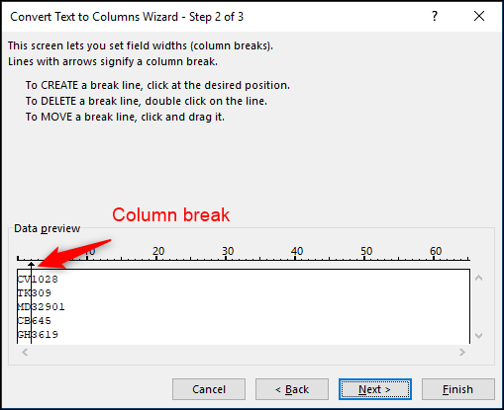
Task: Click the Next > button
Action: click(x=375, y=389)
